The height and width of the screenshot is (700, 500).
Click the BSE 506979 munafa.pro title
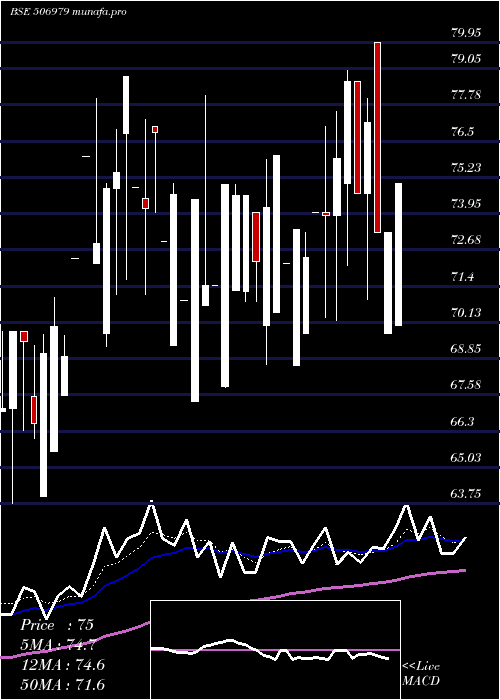pos(68,12)
